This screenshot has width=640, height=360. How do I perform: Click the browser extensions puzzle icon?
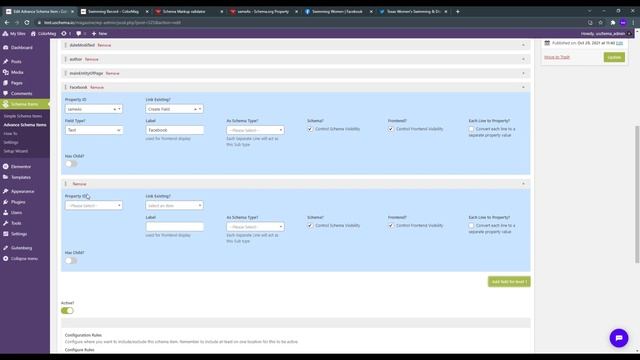click(x=613, y=22)
